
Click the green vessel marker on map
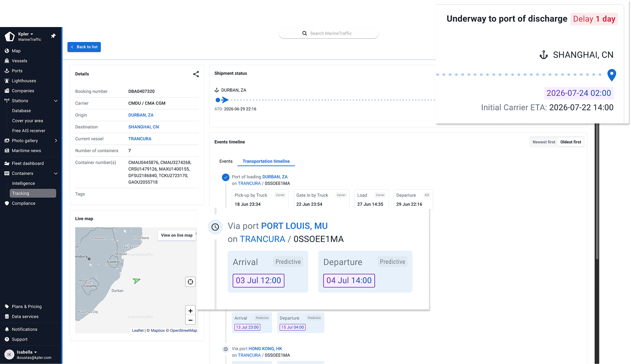pos(136,281)
